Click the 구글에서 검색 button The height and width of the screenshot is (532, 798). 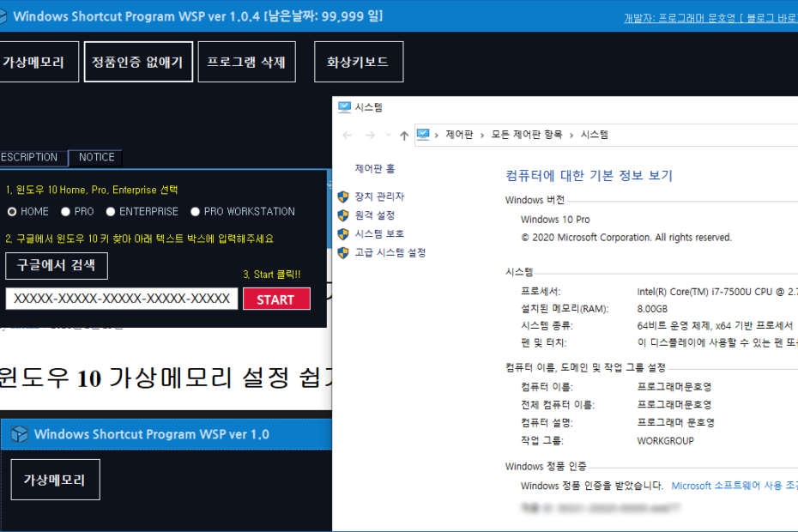coord(57,266)
